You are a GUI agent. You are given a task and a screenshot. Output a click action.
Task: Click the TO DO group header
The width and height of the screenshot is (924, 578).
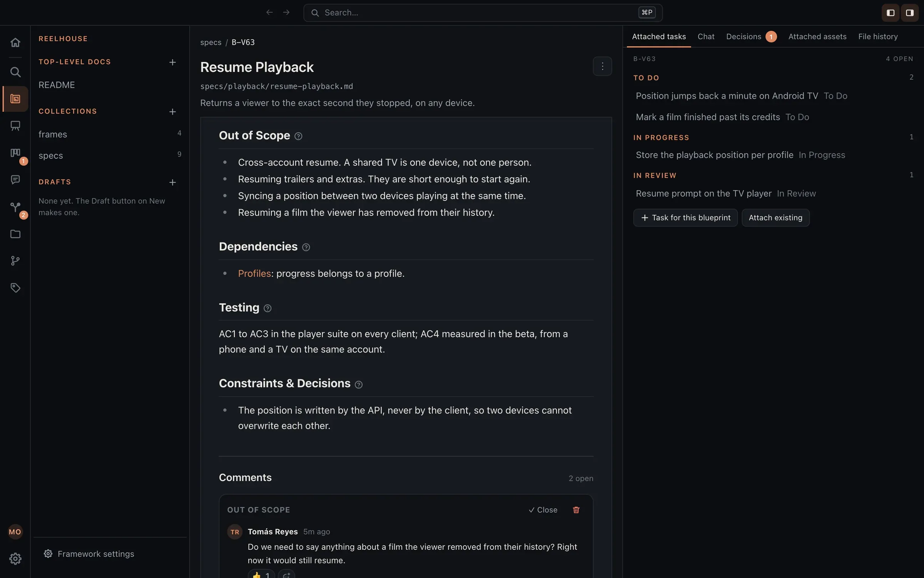(646, 78)
